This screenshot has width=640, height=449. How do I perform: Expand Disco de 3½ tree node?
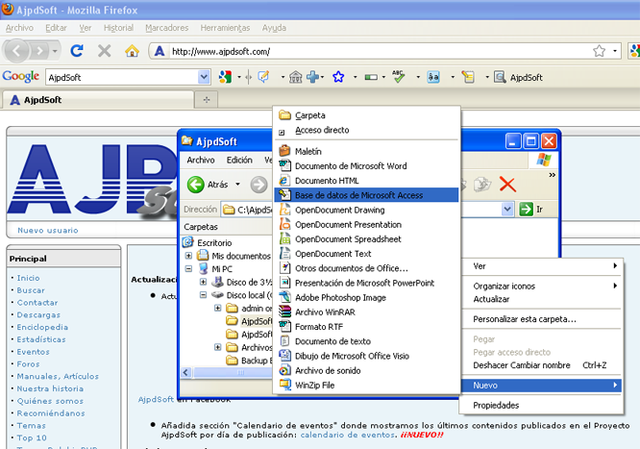203,282
